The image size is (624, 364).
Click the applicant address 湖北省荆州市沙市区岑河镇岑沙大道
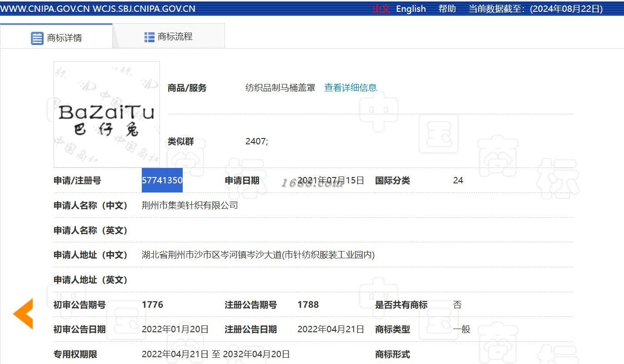point(258,255)
